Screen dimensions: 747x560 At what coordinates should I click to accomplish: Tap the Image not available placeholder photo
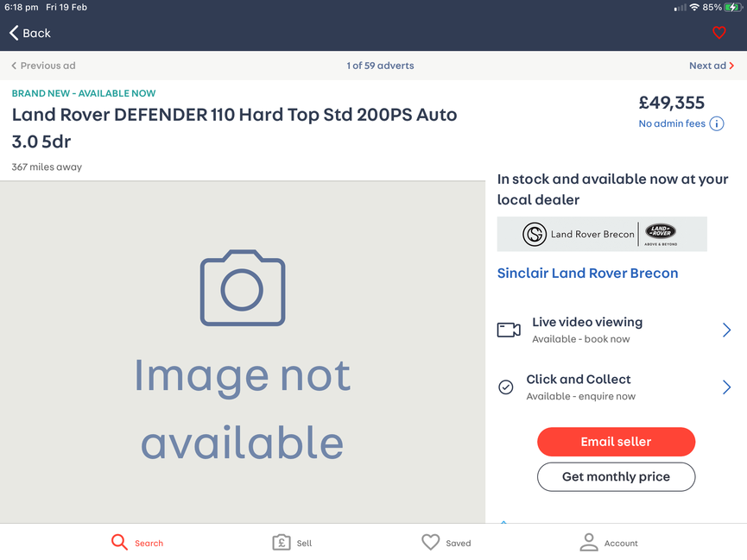tap(243, 352)
